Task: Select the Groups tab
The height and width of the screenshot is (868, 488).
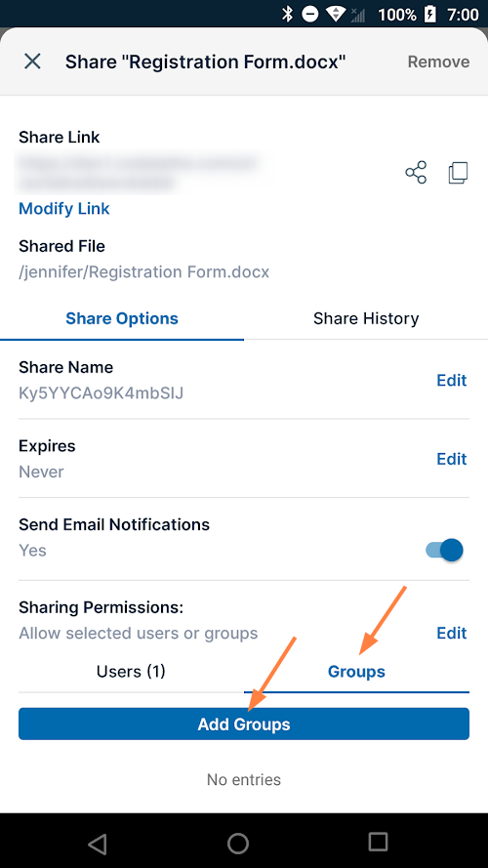Action: [356, 672]
